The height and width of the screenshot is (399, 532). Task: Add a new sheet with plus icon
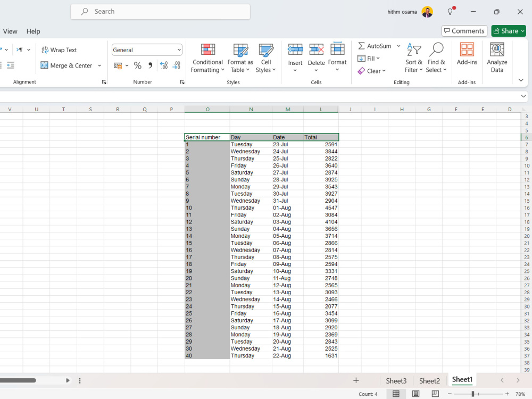pos(356,380)
